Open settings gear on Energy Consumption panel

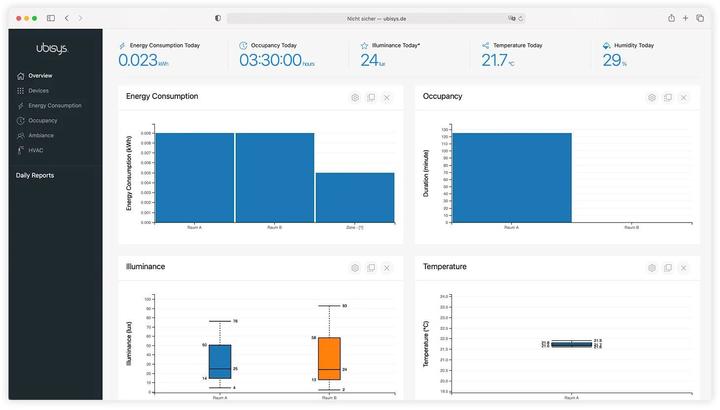[355, 97]
